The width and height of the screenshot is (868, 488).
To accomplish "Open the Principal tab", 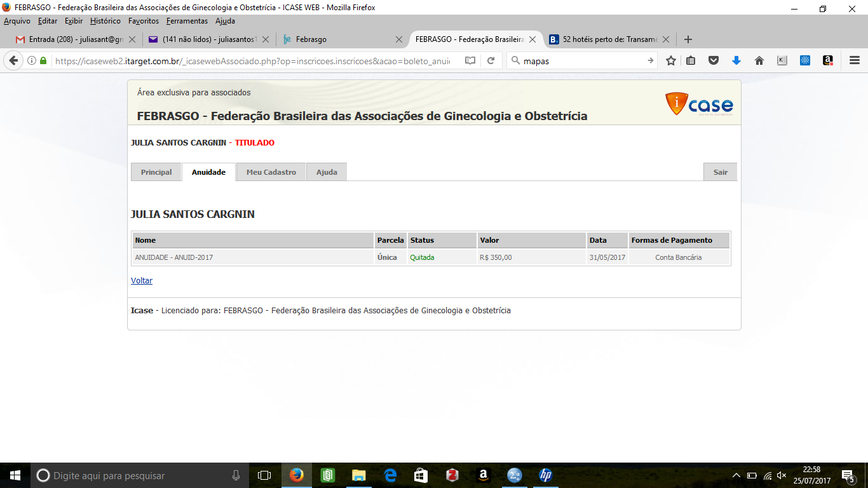I will (x=156, y=172).
